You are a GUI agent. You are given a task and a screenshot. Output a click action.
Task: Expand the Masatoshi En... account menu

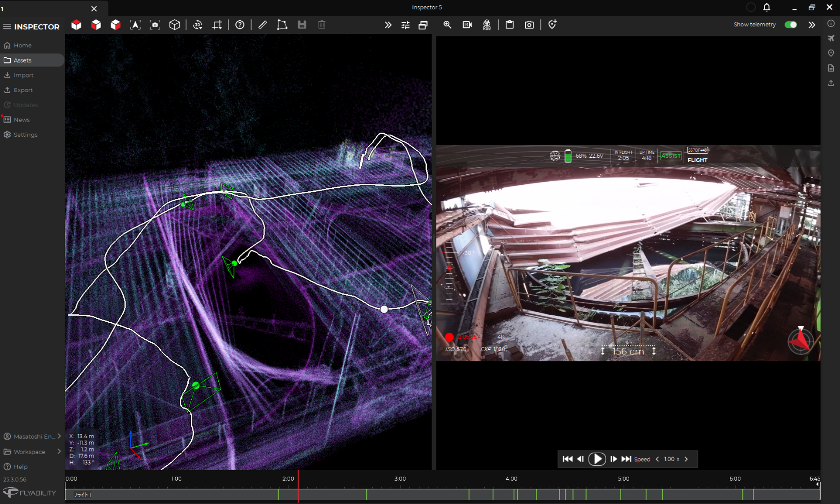coord(59,436)
